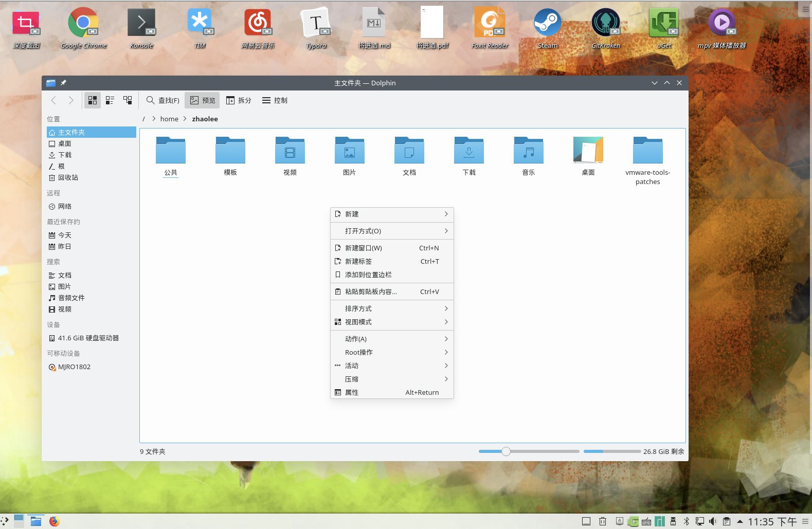Image resolution: width=812 pixels, height=529 pixels.
Task: Select the details tree view icon
Action: (128, 100)
